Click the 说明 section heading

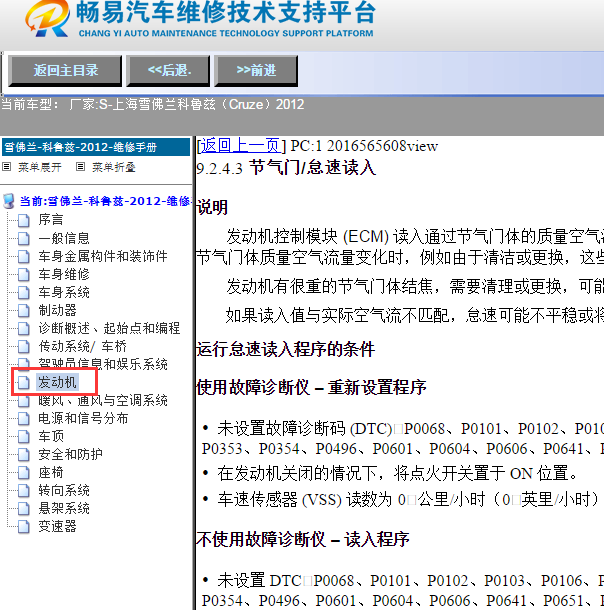click(212, 207)
